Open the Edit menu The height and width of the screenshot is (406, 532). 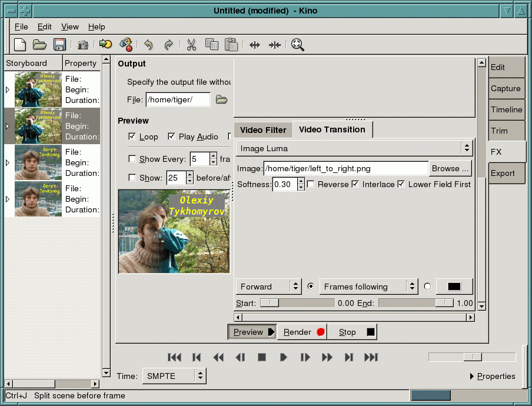tap(44, 26)
